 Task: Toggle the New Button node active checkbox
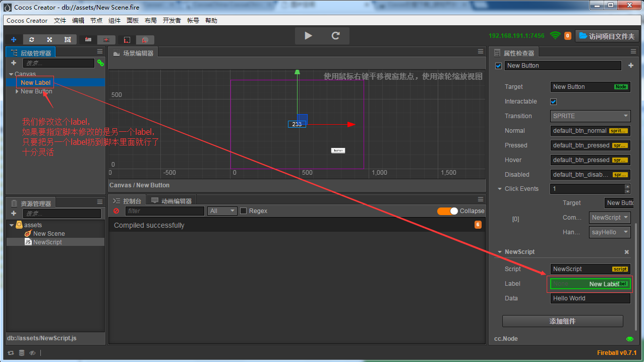[x=499, y=66]
